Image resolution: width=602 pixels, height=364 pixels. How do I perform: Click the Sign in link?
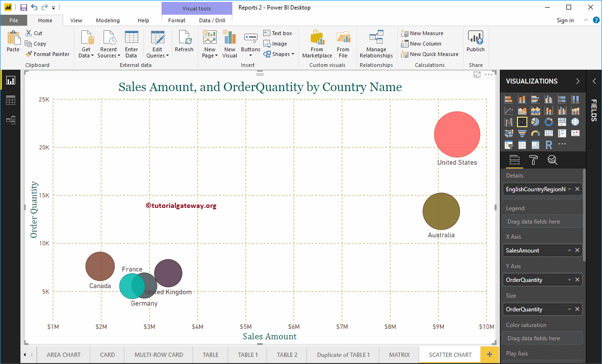(565, 20)
